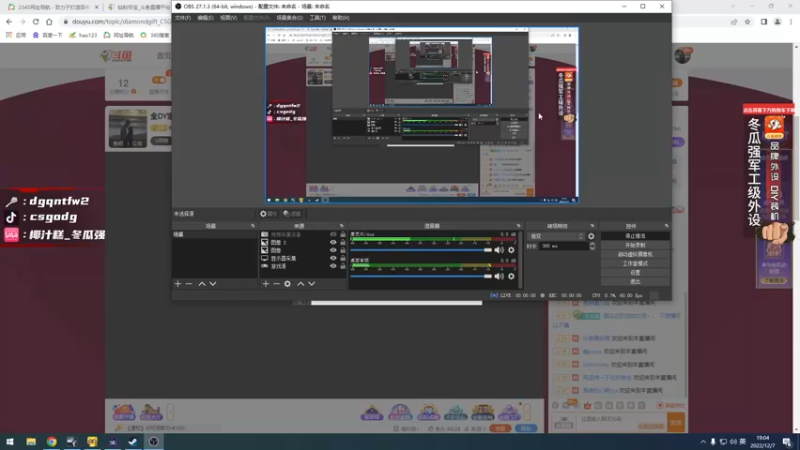Open the Windows Start menu
800x450 pixels.
pos(10,442)
